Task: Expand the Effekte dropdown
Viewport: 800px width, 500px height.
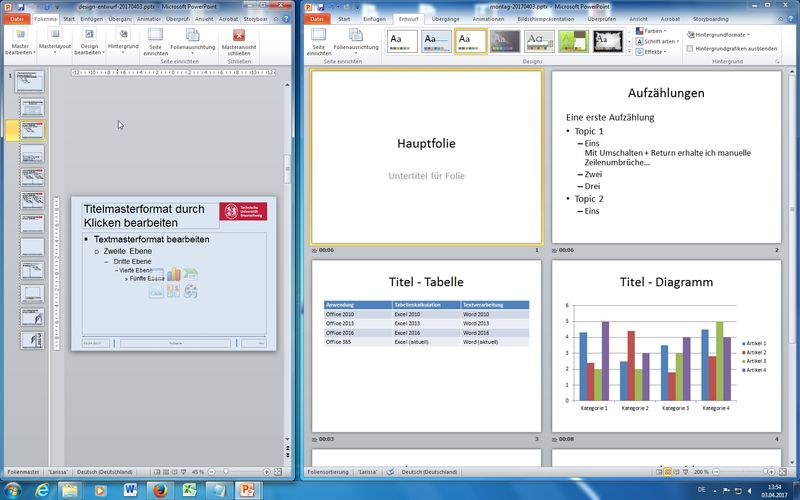Action: (x=654, y=52)
